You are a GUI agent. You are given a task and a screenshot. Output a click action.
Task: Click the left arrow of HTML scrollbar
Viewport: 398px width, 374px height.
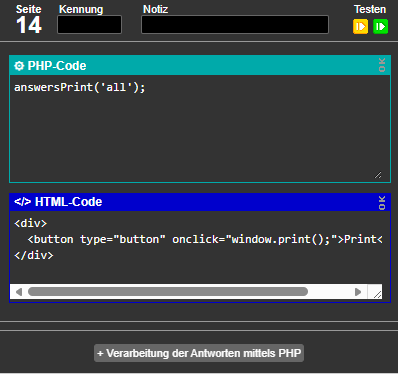[19, 292]
